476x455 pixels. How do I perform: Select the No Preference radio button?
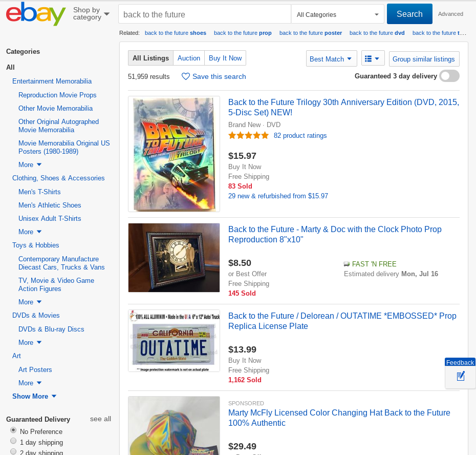tap(13, 430)
